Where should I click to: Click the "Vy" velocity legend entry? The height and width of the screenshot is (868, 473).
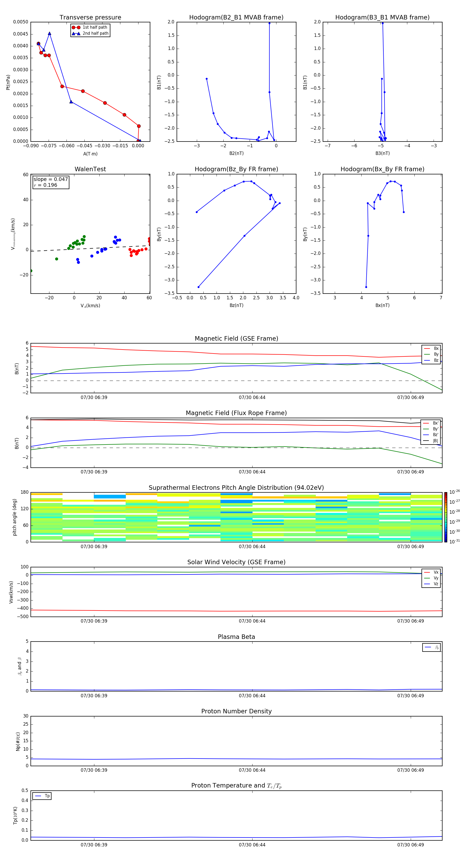point(431,578)
